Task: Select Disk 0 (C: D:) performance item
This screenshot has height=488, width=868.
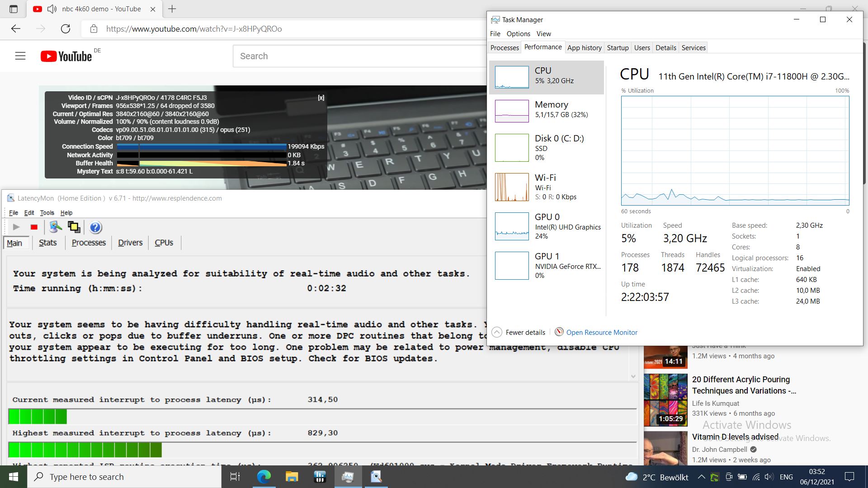Action: point(546,148)
